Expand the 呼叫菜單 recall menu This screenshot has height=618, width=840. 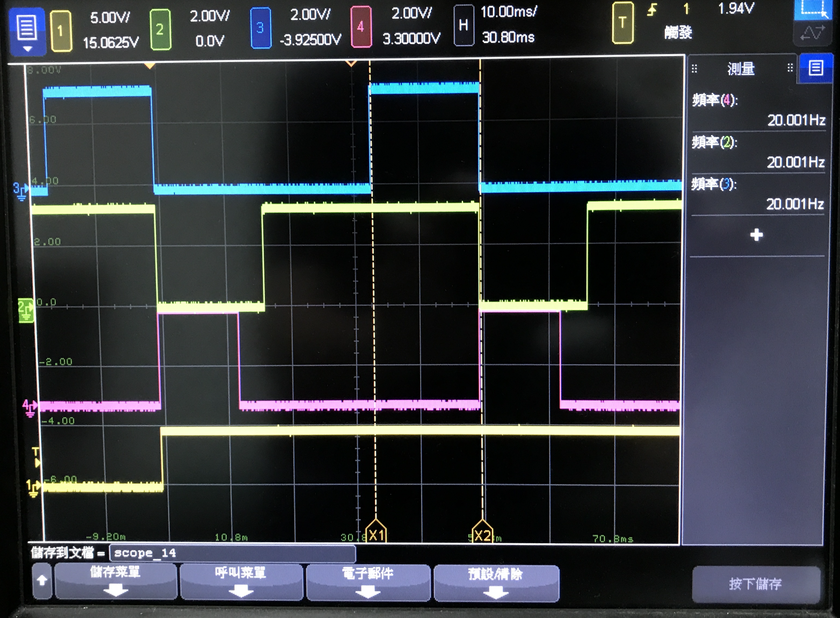[241, 581]
